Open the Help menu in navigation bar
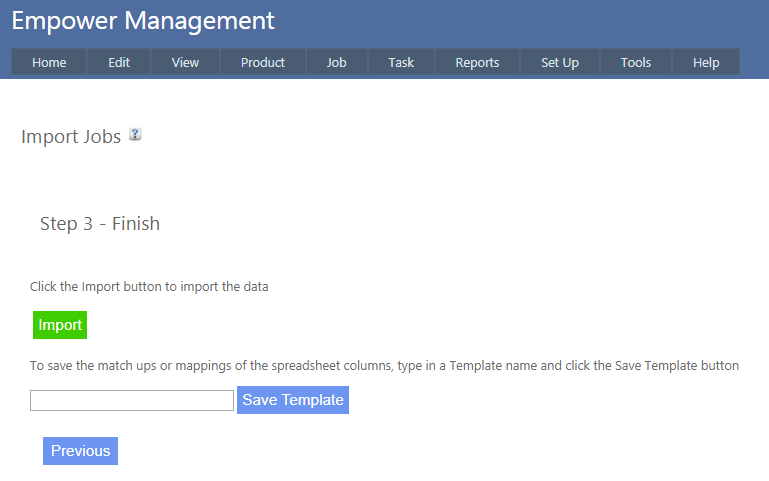 706,62
